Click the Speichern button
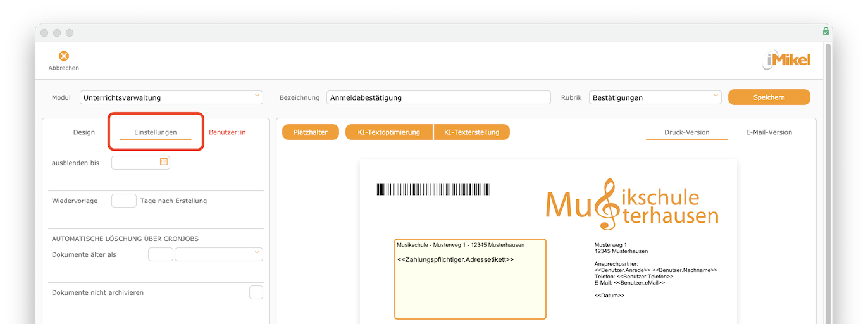The width and height of the screenshot is (868, 324). click(x=769, y=97)
